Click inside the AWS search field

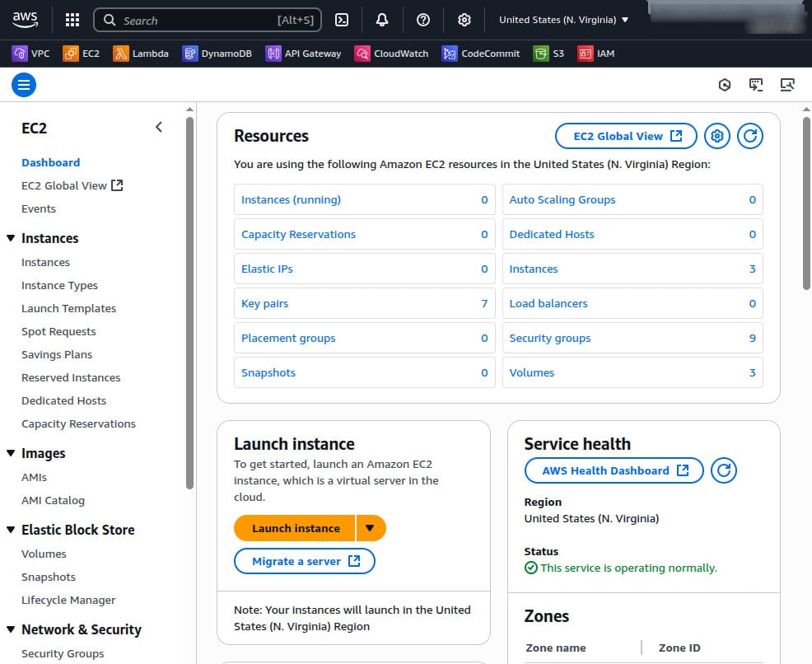206,20
